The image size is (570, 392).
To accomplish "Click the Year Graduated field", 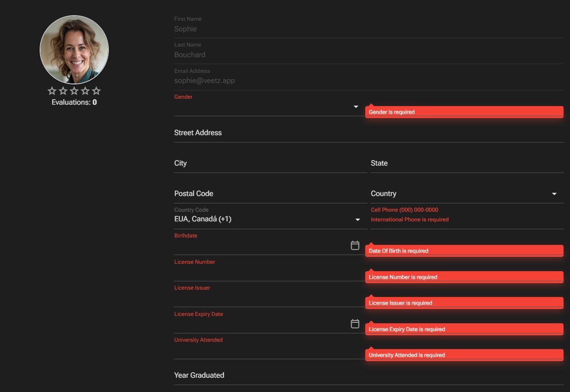I will click(368, 375).
